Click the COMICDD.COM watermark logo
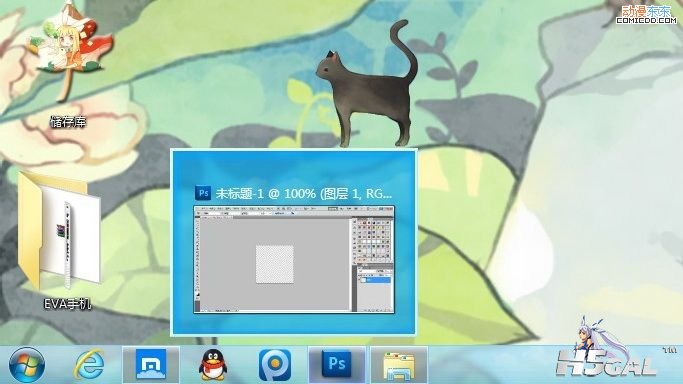 (x=646, y=14)
